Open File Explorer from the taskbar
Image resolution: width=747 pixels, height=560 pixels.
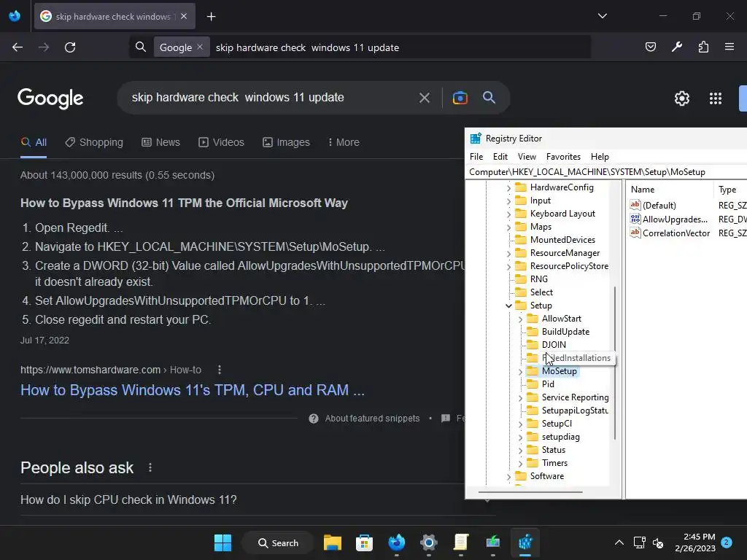[333, 542]
